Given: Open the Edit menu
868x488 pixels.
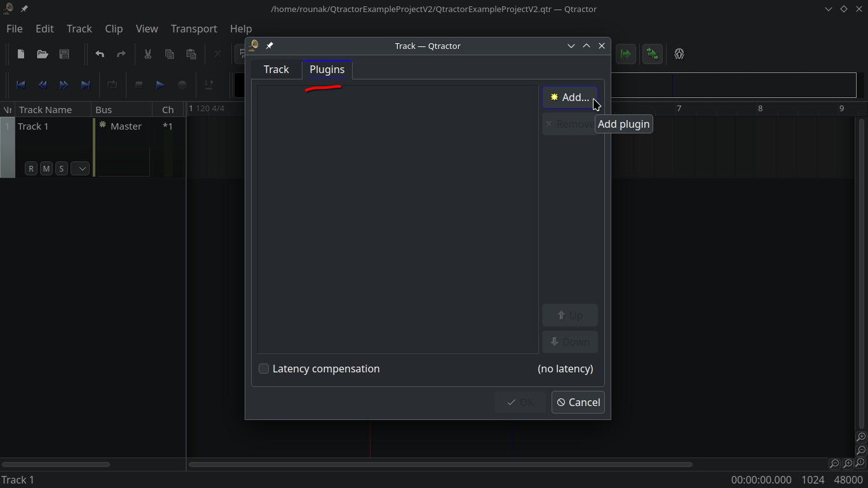Looking at the screenshot, I should [x=44, y=29].
